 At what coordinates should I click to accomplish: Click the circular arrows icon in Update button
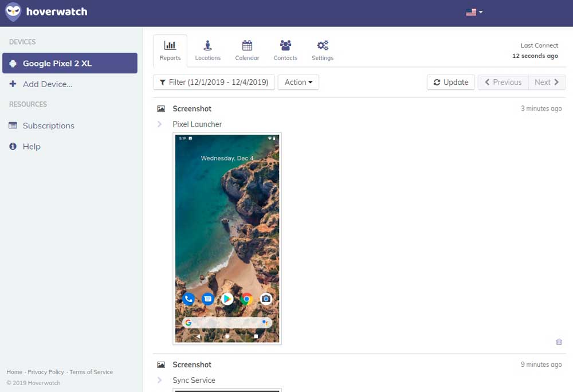(x=437, y=82)
